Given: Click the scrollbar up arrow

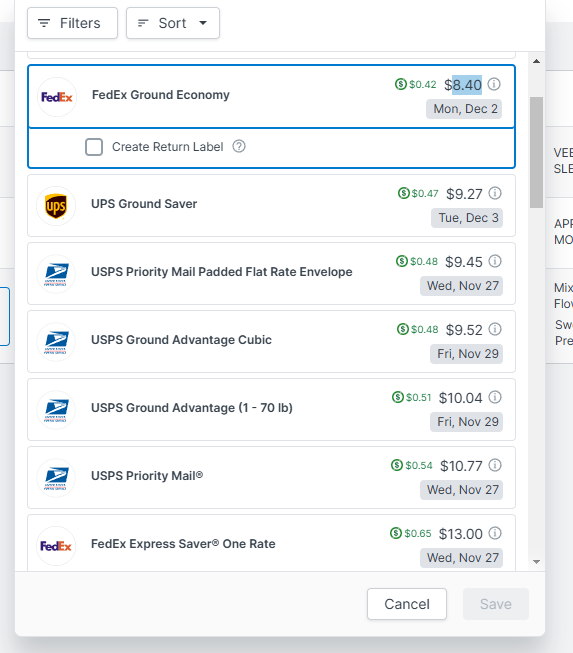Looking at the screenshot, I should coord(536,61).
